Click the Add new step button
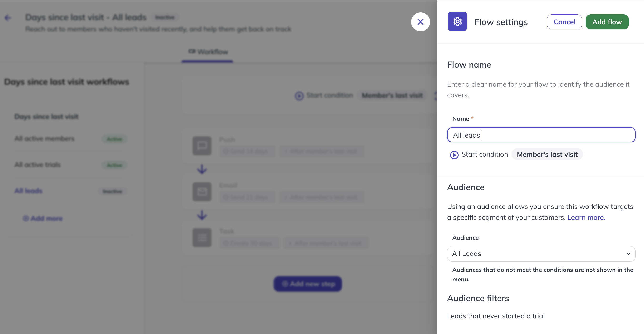 click(x=308, y=284)
